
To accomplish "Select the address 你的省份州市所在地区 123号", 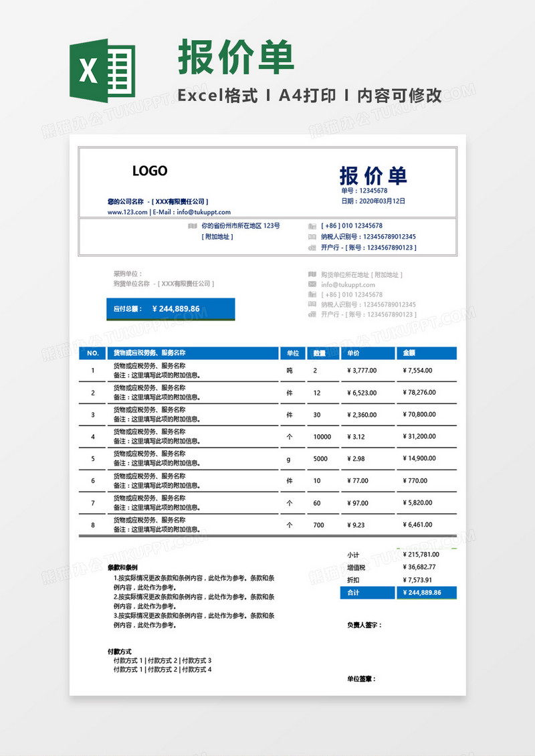I will [x=241, y=225].
